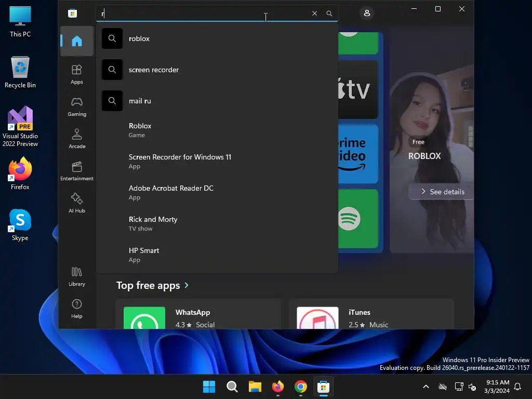Open the WhatsApp app card
532x399 pixels.
click(x=198, y=314)
